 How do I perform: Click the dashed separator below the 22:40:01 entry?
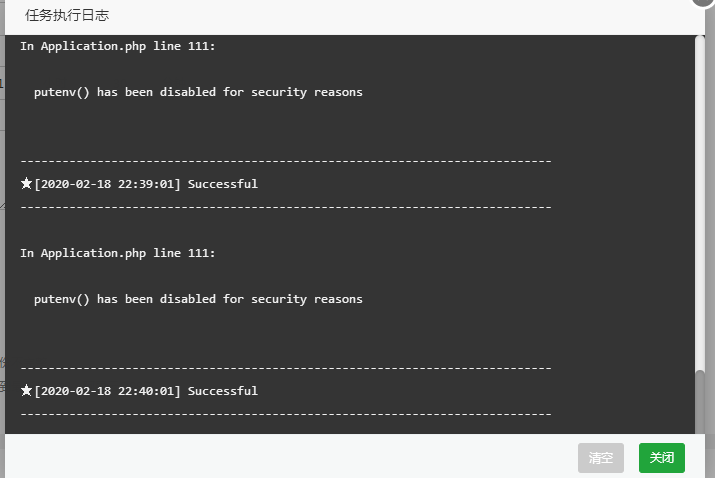285,414
